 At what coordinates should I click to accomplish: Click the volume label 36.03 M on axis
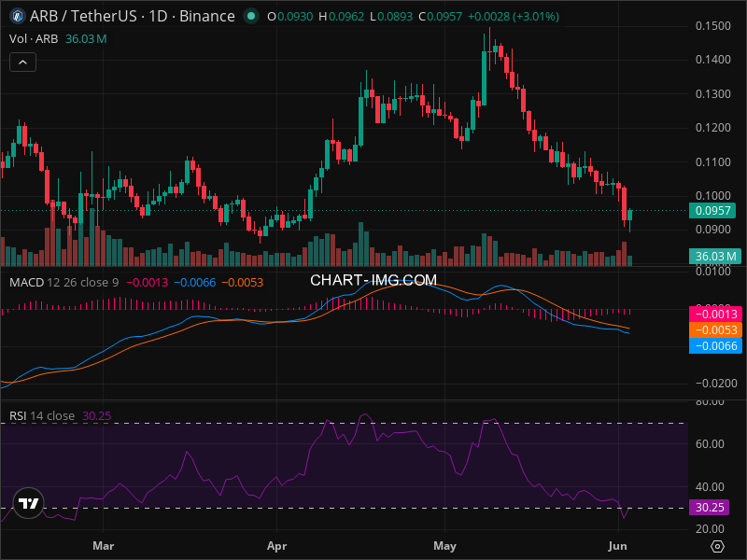point(715,256)
